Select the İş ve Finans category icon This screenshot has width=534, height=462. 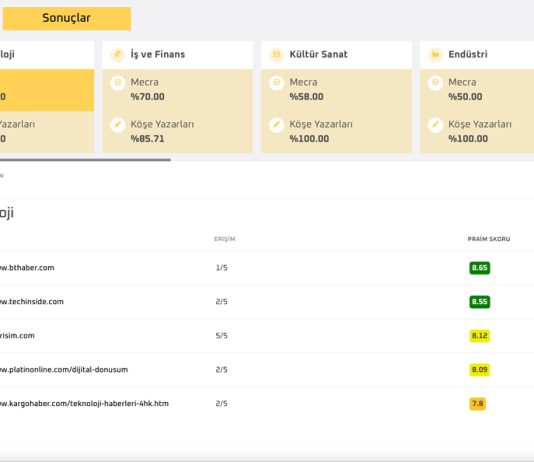[117, 54]
